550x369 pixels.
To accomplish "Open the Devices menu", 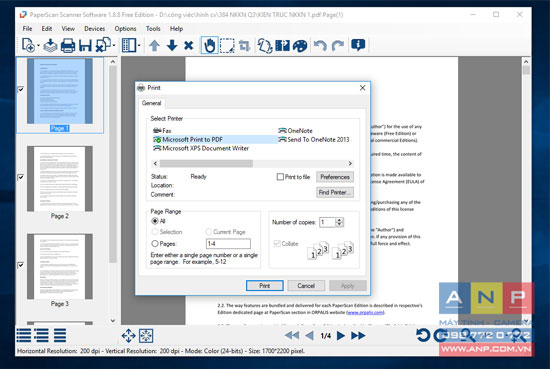I will (x=94, y=29).
